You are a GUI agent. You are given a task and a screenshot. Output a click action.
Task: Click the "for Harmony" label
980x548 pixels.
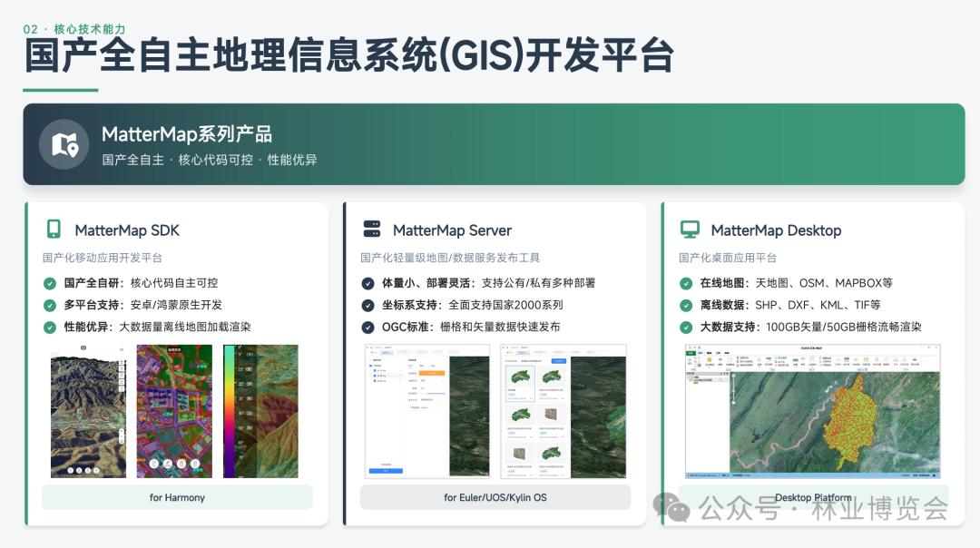coord(177,497)
